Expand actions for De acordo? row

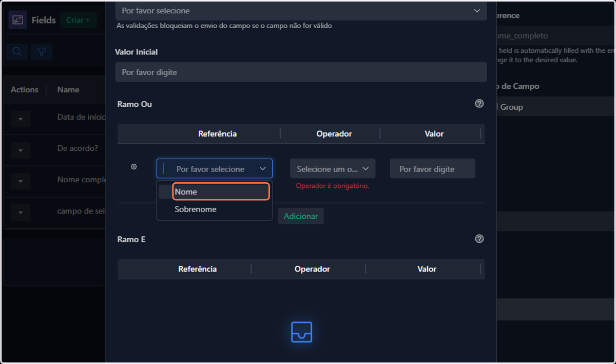pos(21,150)
